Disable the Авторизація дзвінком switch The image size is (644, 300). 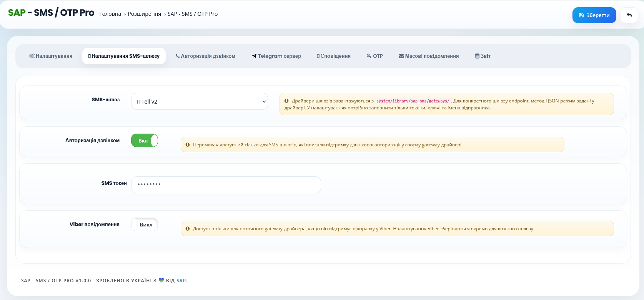coord(145,141)
